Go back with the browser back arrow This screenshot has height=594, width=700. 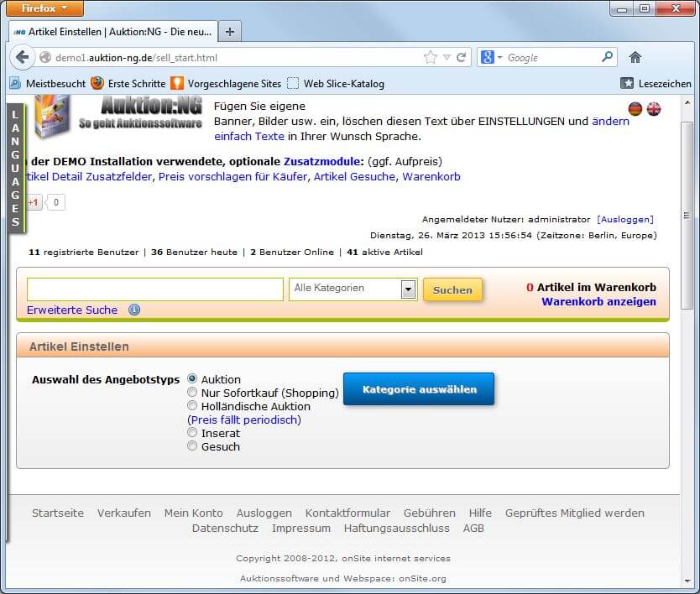click(22, 57)
